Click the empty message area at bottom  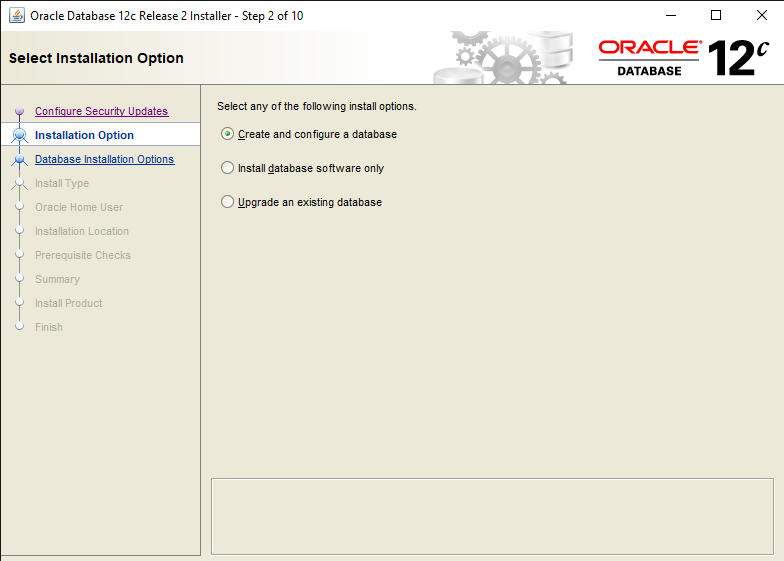coord(492,516)
